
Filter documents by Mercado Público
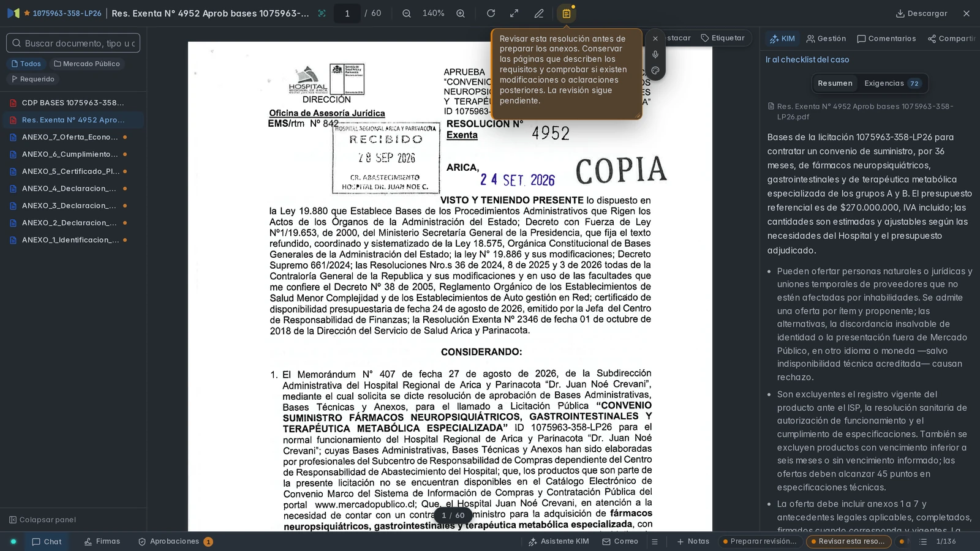click(87, 64)
